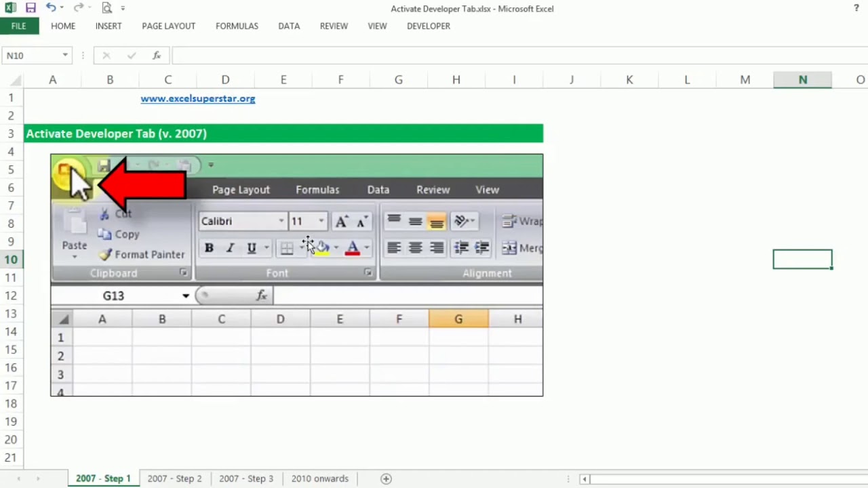The width and height of the screenshot is (868, 488).
Task: Click inside the Name Box showing N10
Action: 31,56
